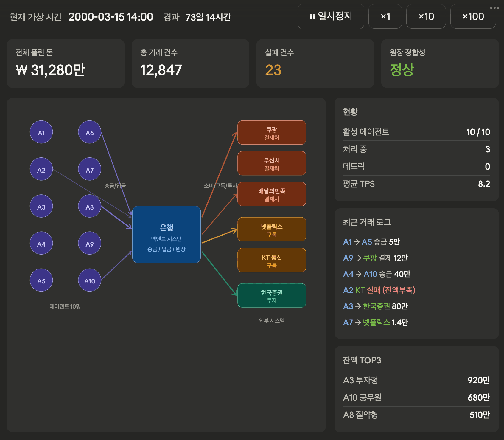Set speed to ×10
The width and height of the screenshot is (504, 440).
426,16
